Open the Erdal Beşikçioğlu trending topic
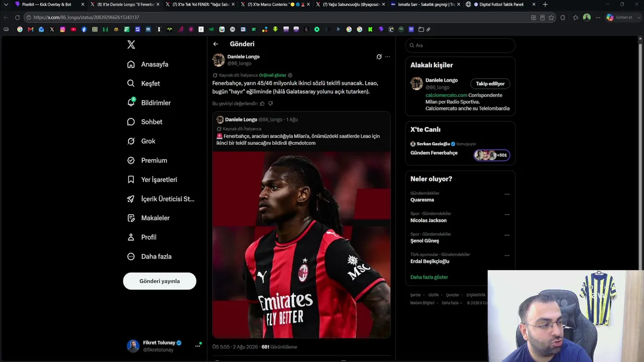644x362 pixels. (x=430, y=261)
